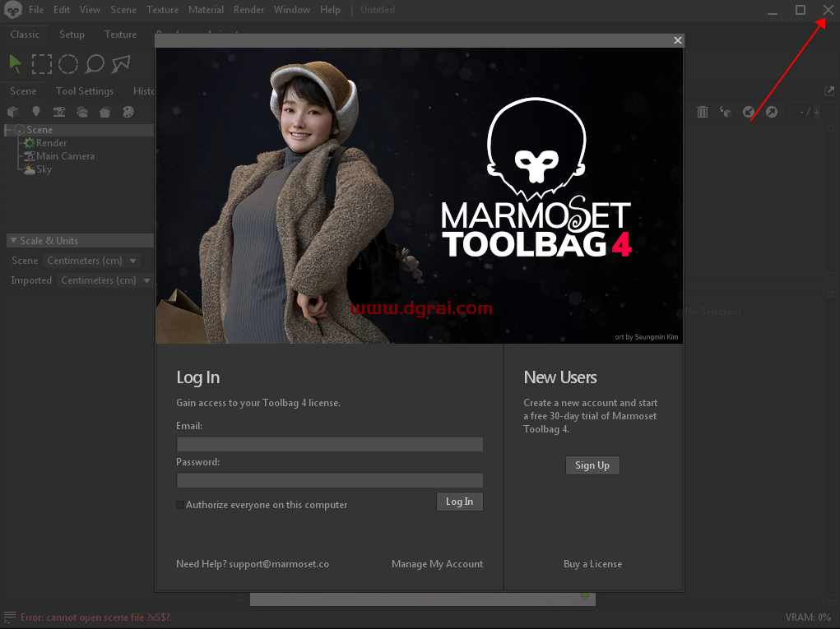
Task: Click the plus stepper near the trash icon
Action: click(x=816, y=112)
